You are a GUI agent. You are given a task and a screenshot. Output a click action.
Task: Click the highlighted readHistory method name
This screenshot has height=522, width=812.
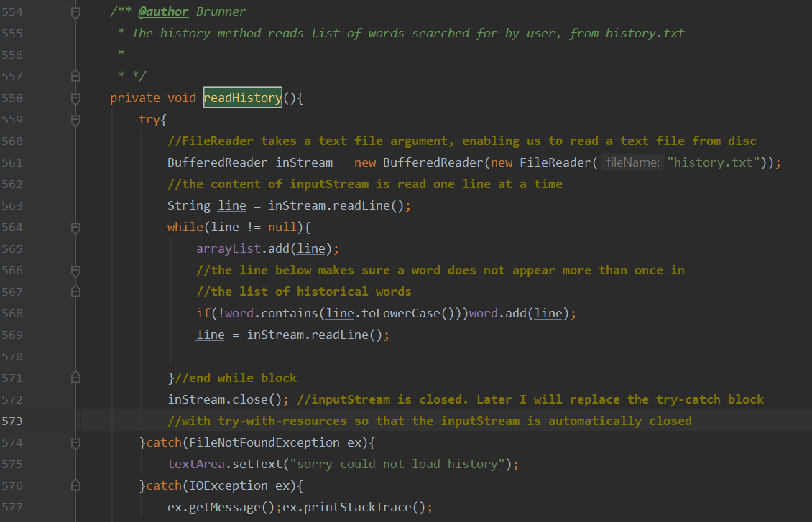[243, 98]
